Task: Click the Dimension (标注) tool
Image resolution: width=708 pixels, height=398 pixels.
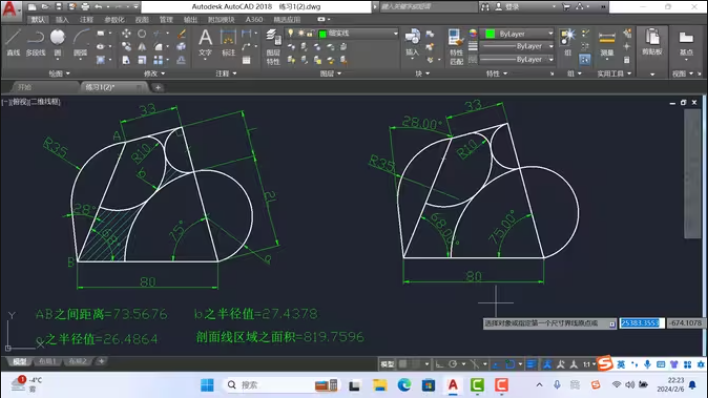Action: click(x=228, y=42)
